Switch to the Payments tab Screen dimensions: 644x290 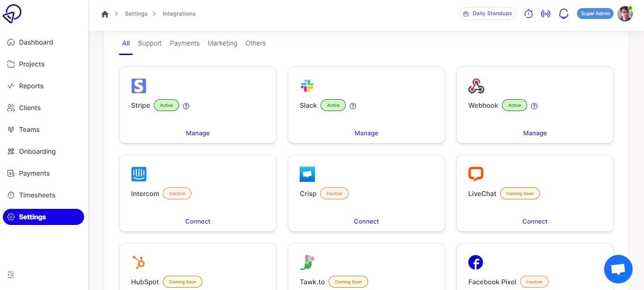click(x=184, y=43)
